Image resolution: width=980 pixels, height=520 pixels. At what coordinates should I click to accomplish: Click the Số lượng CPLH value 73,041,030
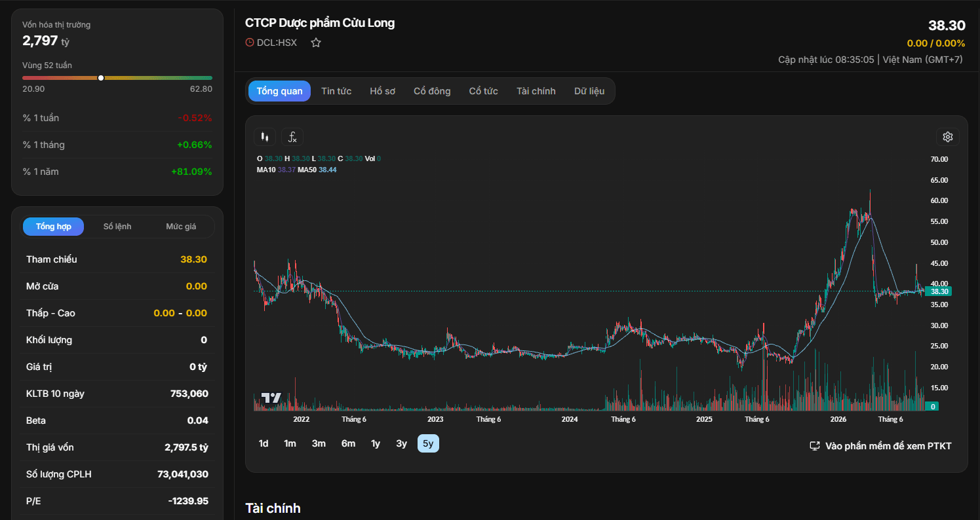point(183,474)
